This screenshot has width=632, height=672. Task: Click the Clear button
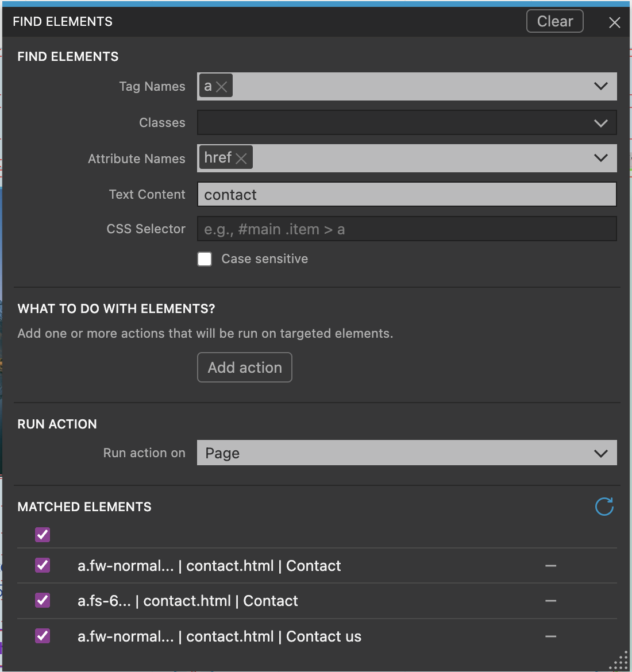click(554, 22)
